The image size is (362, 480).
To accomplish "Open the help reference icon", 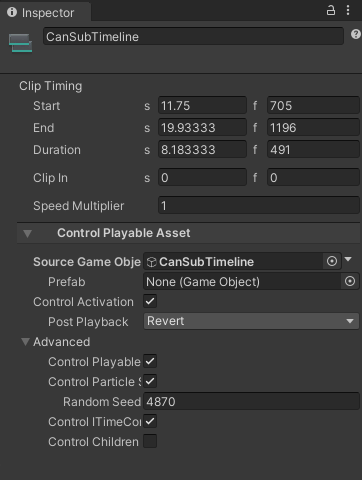I will 356,34.
